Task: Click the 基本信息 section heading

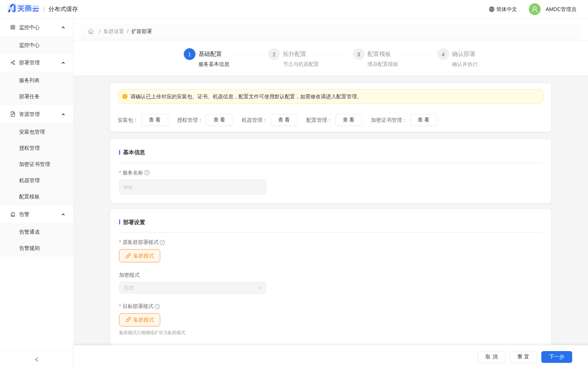Action: [x=134, y=152]
